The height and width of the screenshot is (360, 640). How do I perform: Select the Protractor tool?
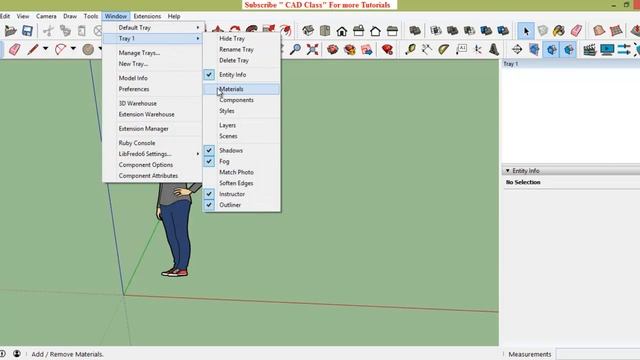[444, 49]
